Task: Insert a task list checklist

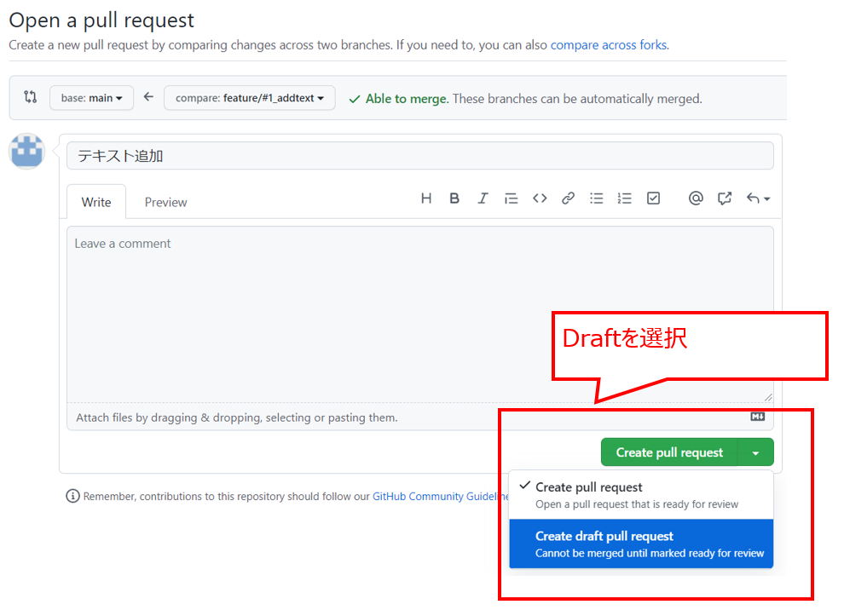Action: click(x=653, y=198)
